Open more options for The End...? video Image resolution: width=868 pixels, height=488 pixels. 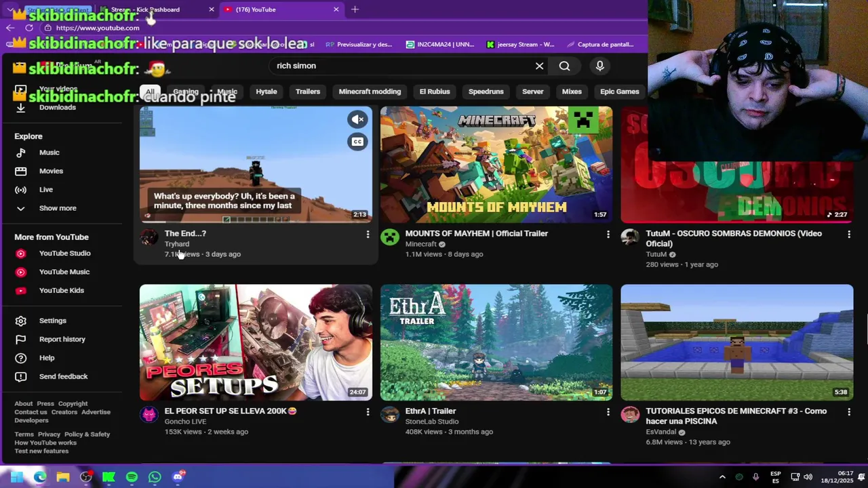coord(368,235)
